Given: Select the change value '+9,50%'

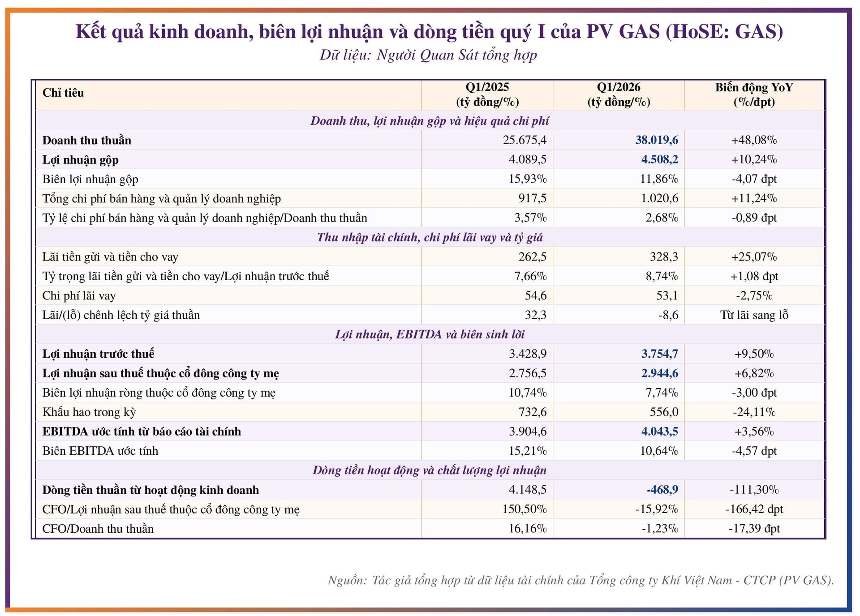Looking at the screenshot, I should point(754,354).
